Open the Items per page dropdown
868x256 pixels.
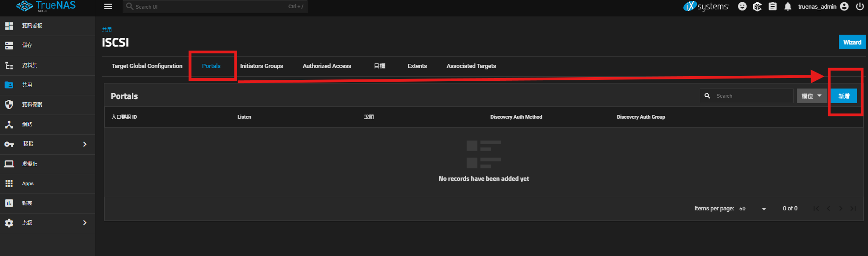pos(753,209)
